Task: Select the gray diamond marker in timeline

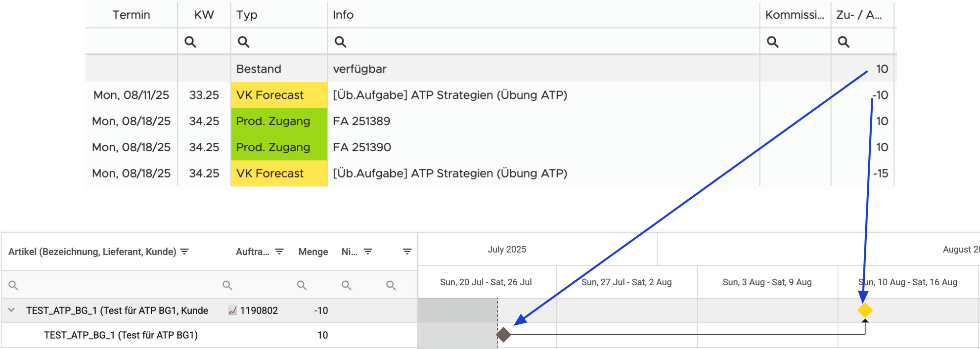Action: coord(503,335)
